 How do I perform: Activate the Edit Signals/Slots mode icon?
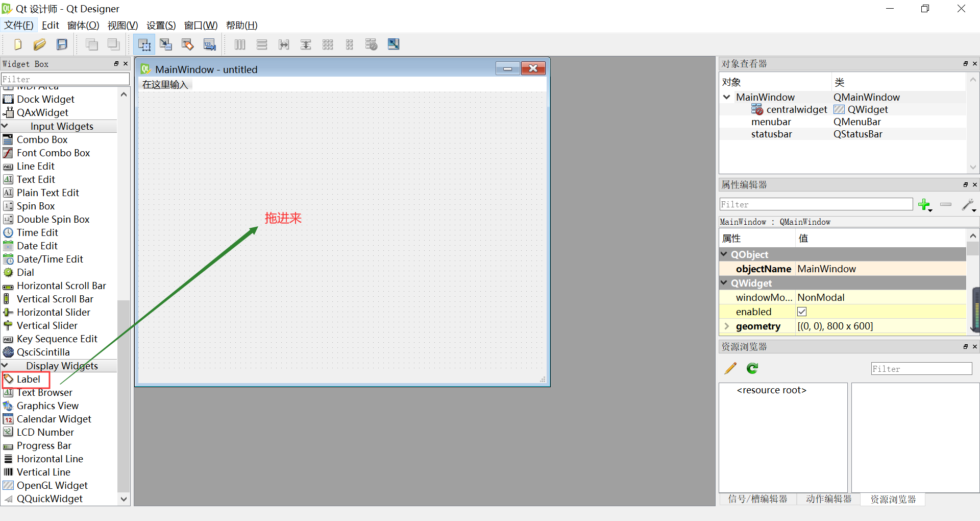coord(166,44)
